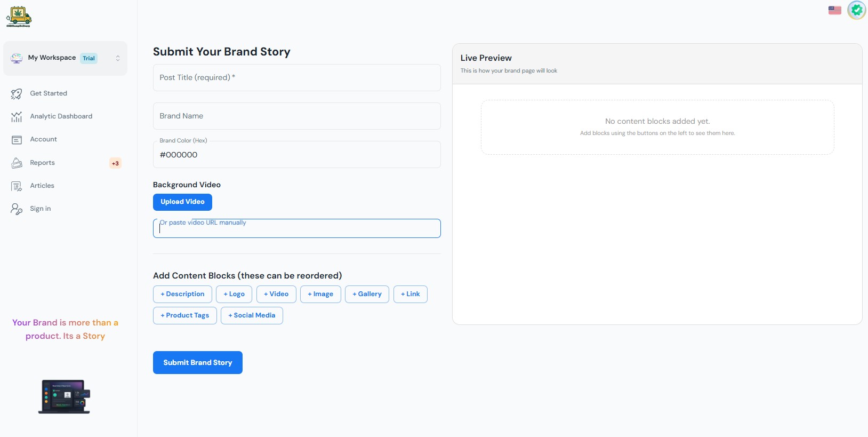Add a Video content block

(x=276, y=294)
